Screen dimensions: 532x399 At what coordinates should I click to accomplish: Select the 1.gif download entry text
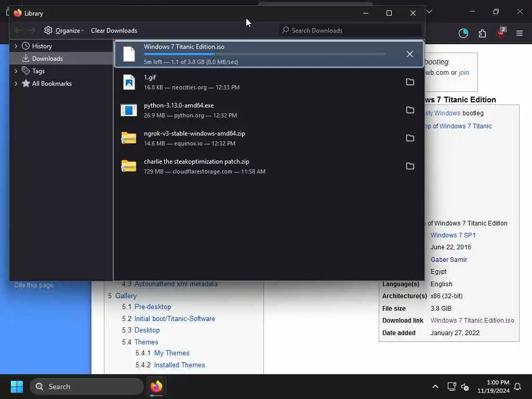point(150,77)
